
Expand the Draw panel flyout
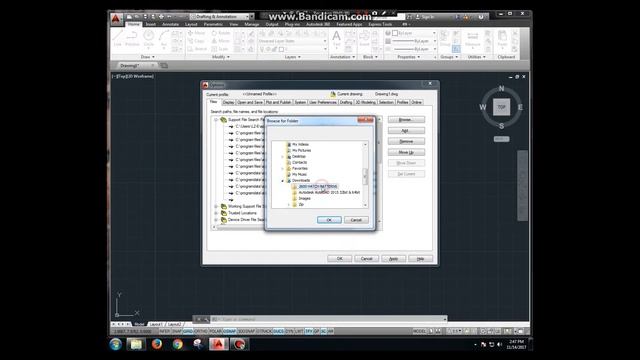click(x=147, y=57)
